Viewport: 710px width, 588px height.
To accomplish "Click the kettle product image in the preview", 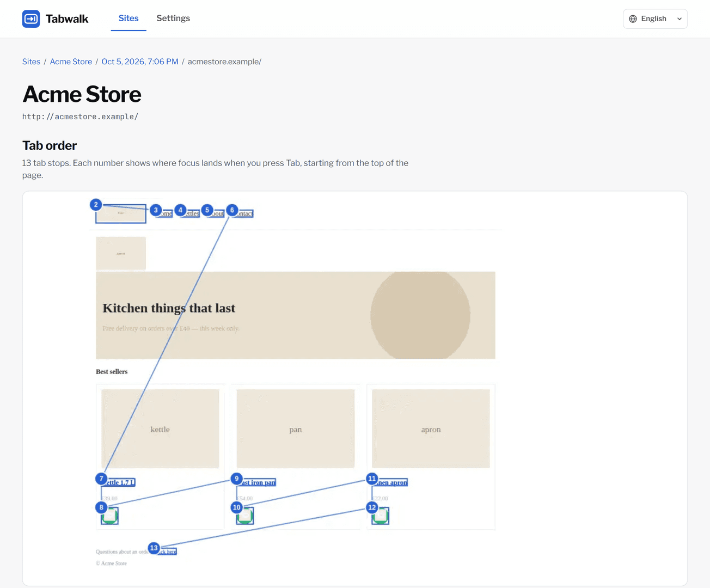I will coord(160,428).
